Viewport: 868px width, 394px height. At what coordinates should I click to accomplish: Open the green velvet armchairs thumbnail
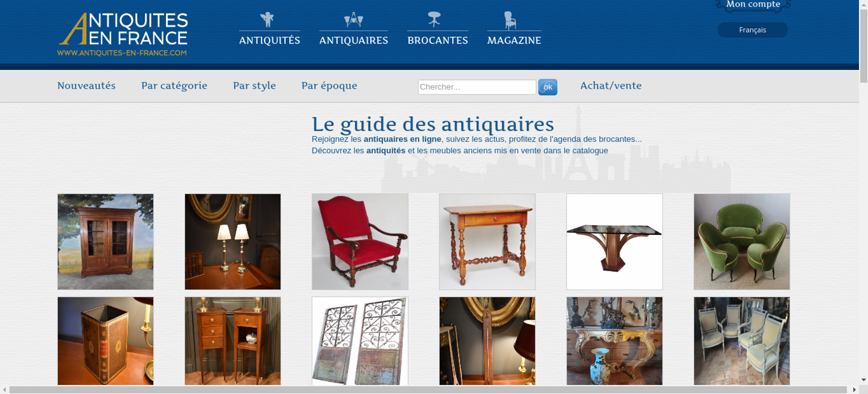pos(742,242)
